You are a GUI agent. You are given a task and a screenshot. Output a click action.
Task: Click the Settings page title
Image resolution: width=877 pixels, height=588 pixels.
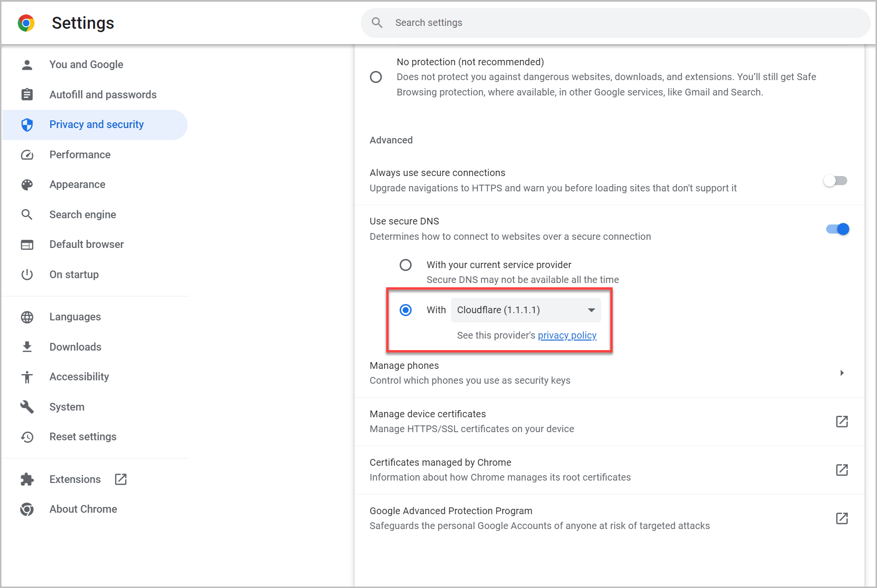pyautogui.click(x=83, y=23)
